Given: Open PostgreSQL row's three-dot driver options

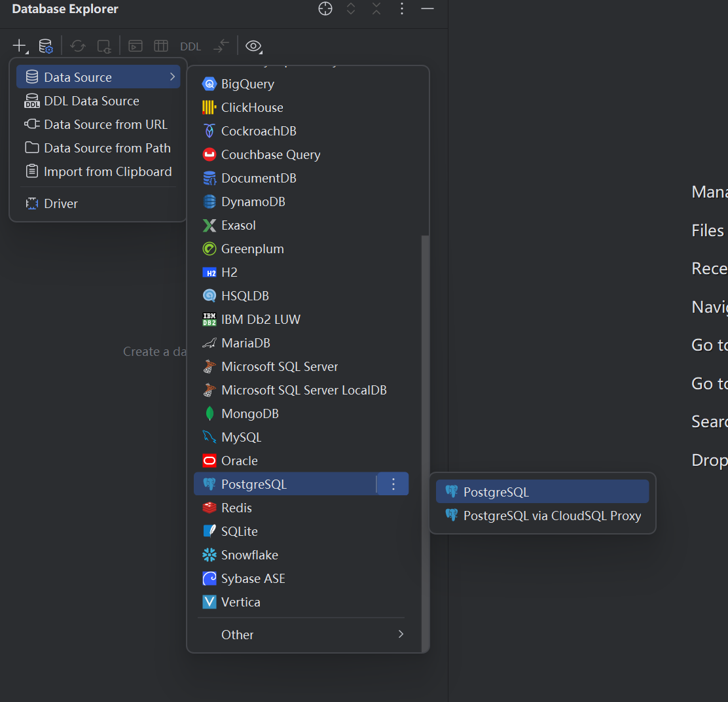Looking at the screenshot, I should coord(393,484).
